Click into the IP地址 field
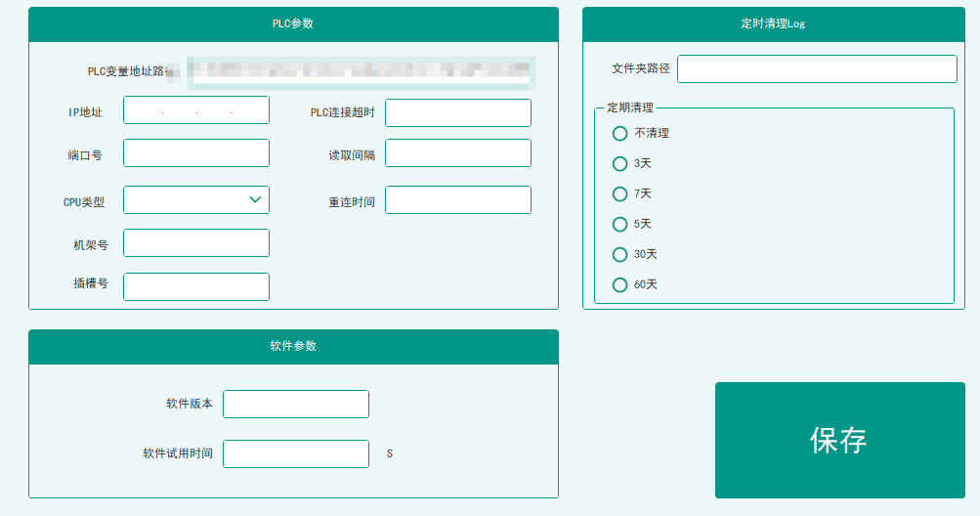980x516 pixels. pyautogui.click(x=196, y=110)
